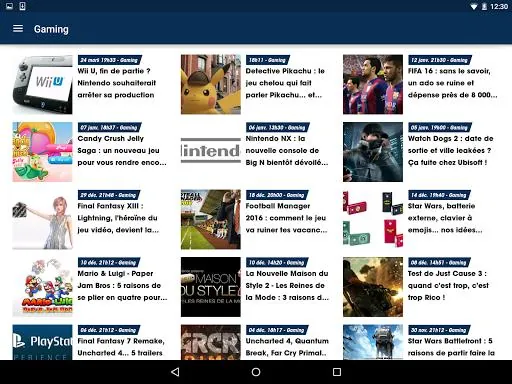Open the download notification icon in status bar

pyautogui.click(x=22, y=6)
